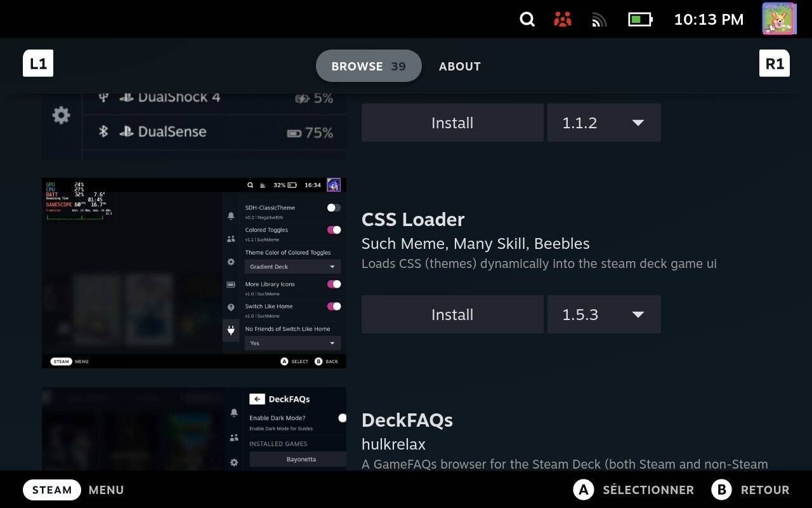812x508 pixels.
Task: Open the CSS Loader preview screenshot
Action: [x=194, y=273]
